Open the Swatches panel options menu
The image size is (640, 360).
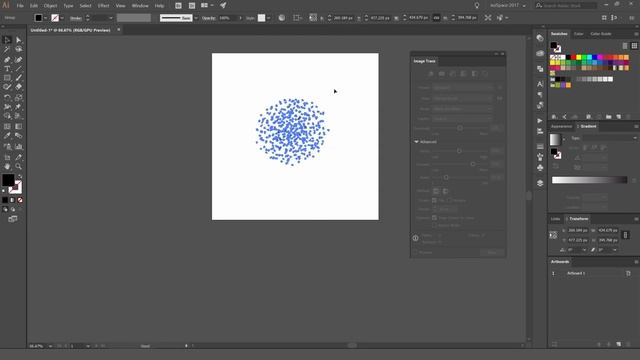(x=636, y=34)
